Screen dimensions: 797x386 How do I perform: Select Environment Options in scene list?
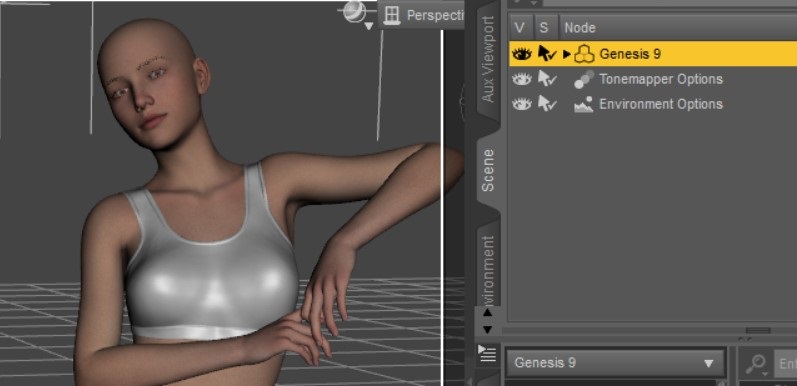click(x=661, y=104)
